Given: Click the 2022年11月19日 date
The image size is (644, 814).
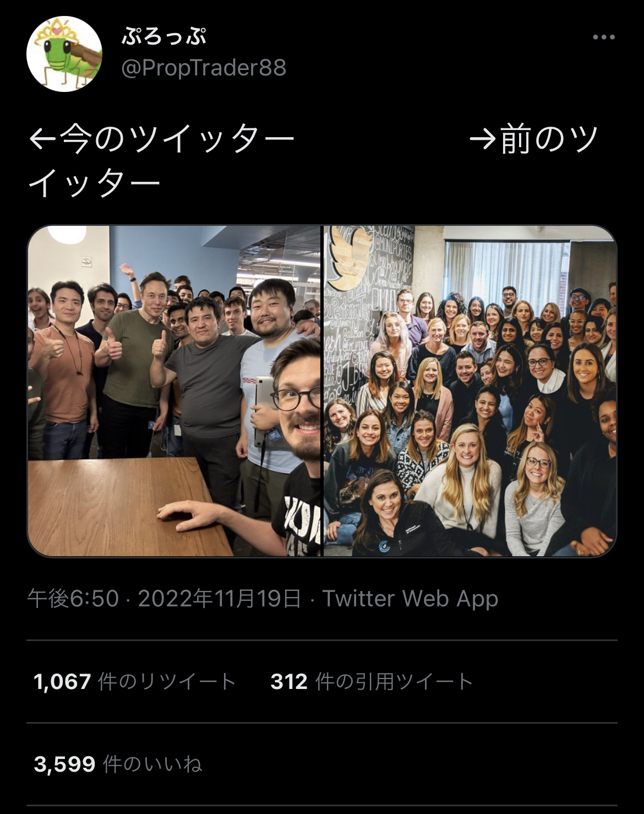Looking at the screenshot, I should [220, 599].
